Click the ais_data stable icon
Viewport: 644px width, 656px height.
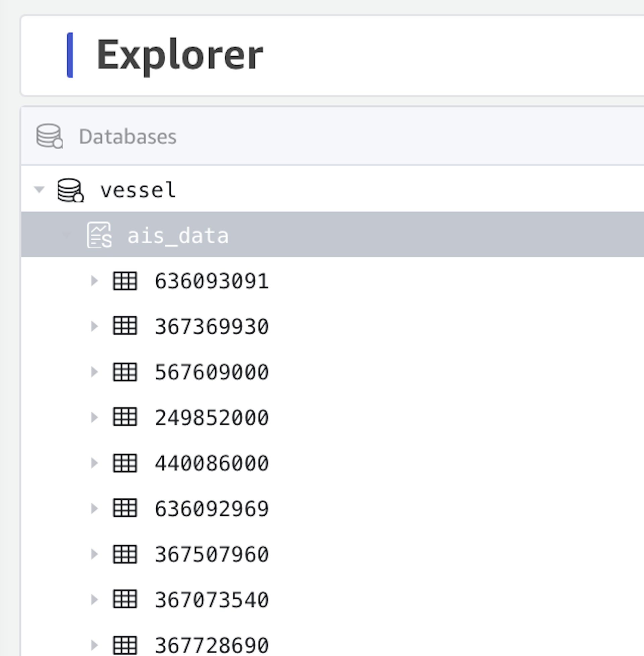coord(99,235)
